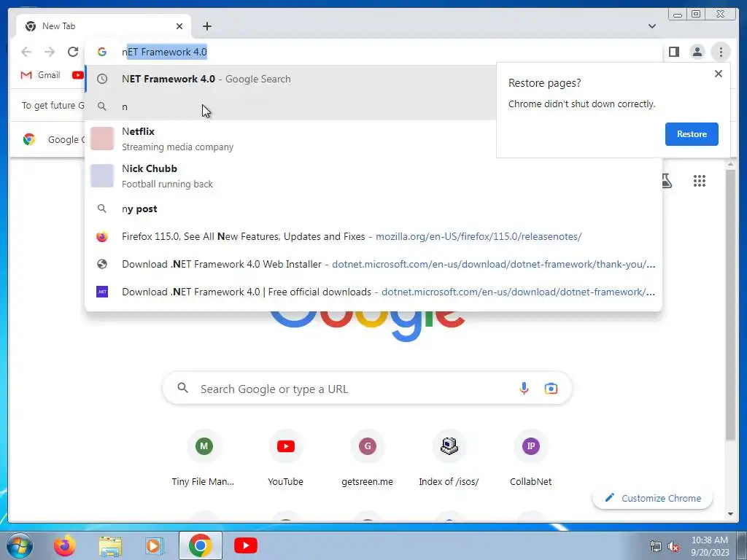Dismiss the Restore pages popup
Screen dimensions: 747x560
[719, 74]
